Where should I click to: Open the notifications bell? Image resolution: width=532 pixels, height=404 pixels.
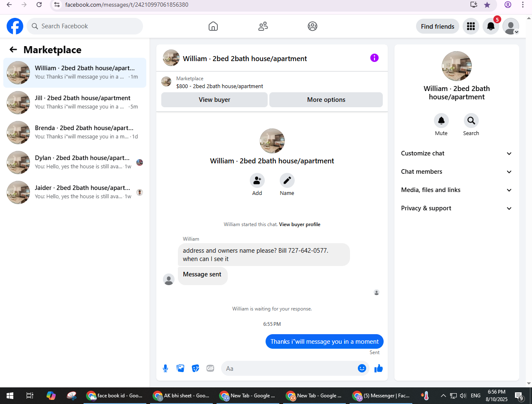491,26
